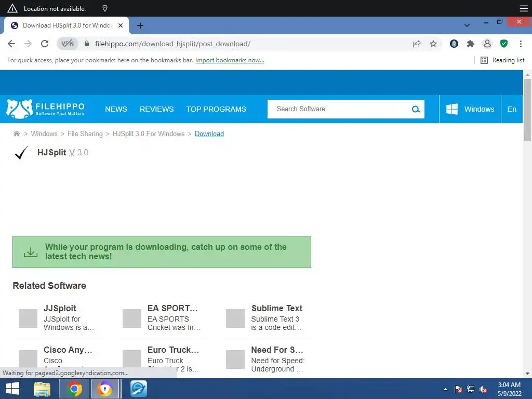Expand the tab search chevron
Image resolution: width=532 pixels, height=399 pixels.
(467, 25)
